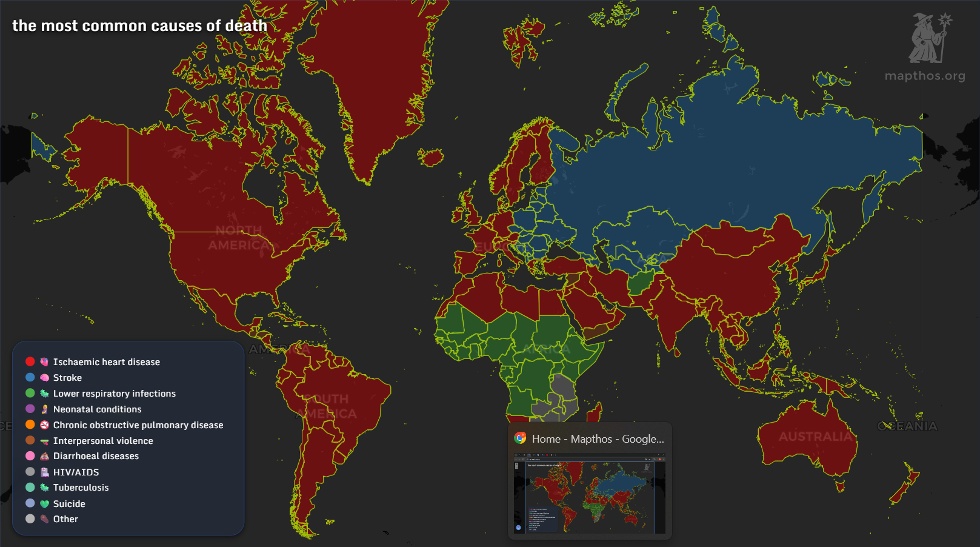This screenshot has width=980, height=547.
Task: Select the purple Neonatal conditions color dot
Action: 30,409
